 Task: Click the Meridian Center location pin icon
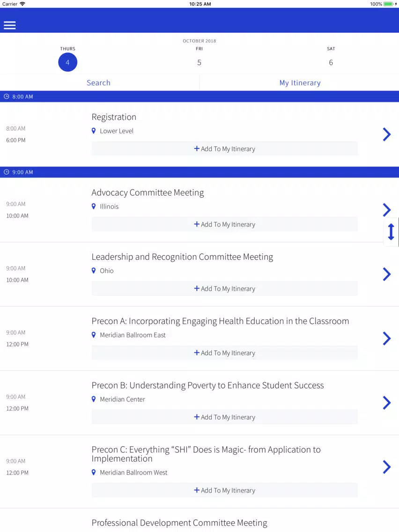tap(94, 399)
